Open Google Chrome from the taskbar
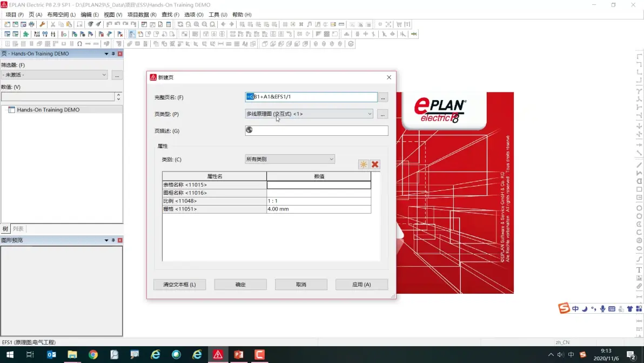 (x=93, y=354)
